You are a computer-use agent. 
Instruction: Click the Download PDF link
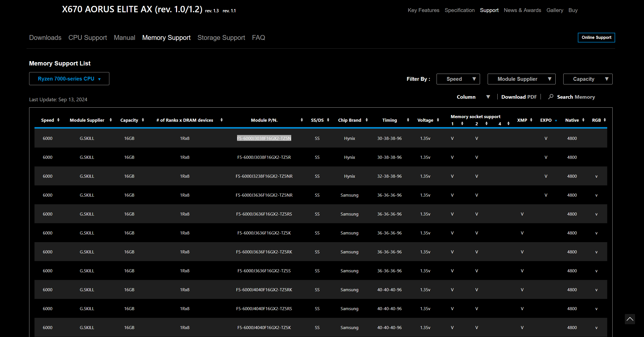click(x=519, y=97)
